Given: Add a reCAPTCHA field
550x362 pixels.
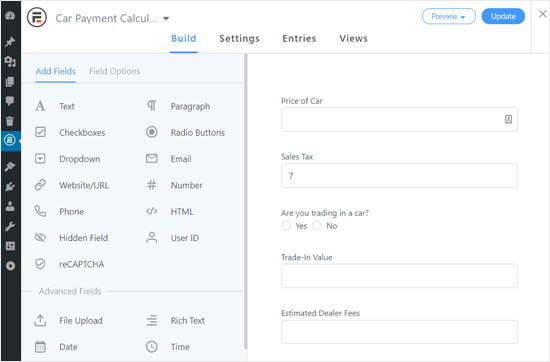Looking at the screenshot, I should [x=69, y=264].
